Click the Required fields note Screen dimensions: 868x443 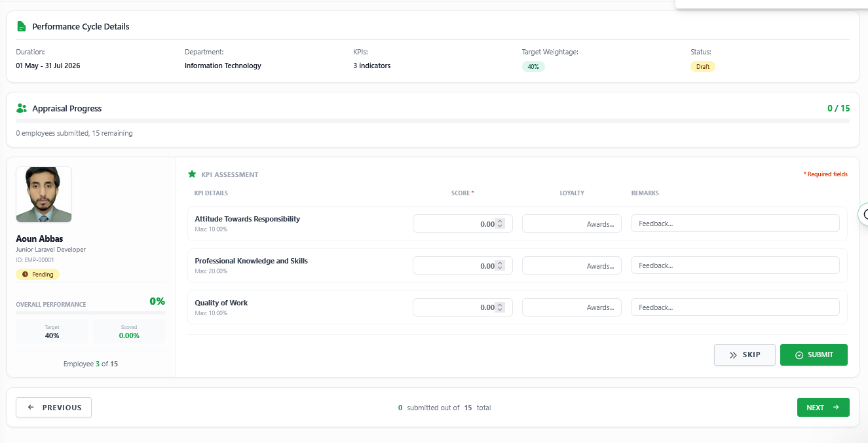825,174
